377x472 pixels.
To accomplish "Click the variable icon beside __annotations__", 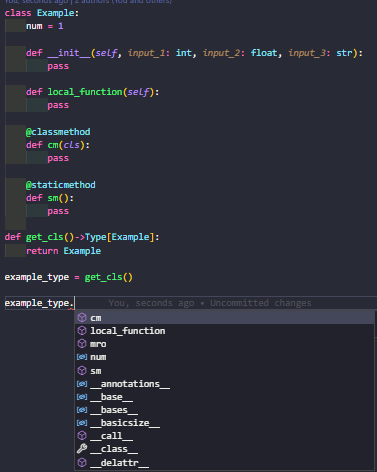I will click(82, 384).
